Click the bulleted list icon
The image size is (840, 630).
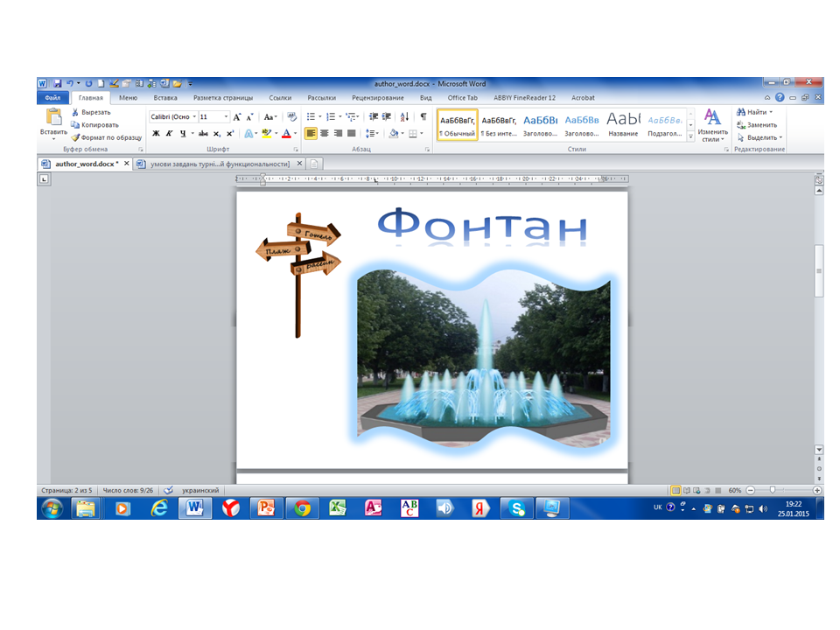(x=311, y=116)
